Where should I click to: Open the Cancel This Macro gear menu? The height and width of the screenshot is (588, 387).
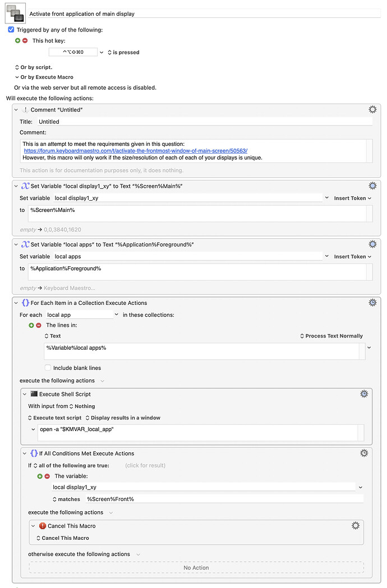point(355,526)
